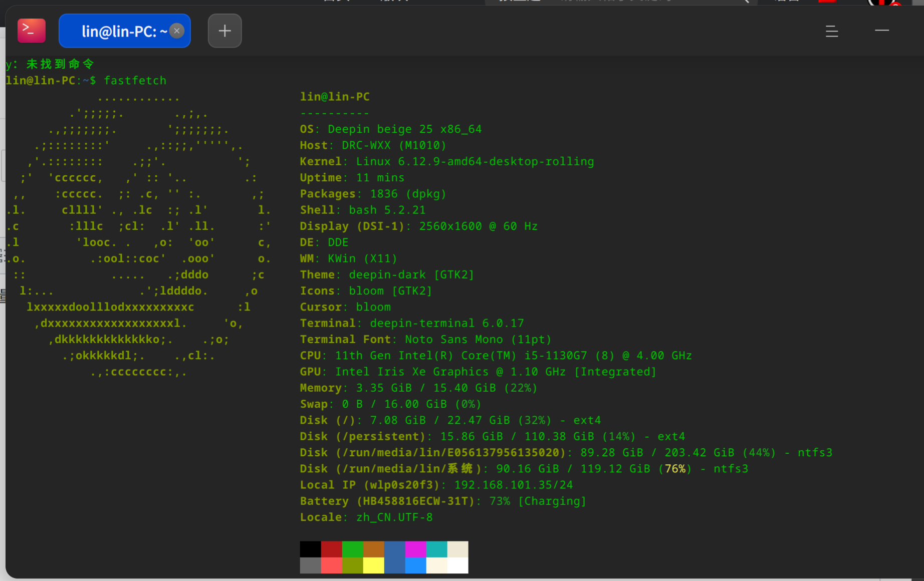Click the CPU i5-1130G7 info line

click(x=496, y=356)
